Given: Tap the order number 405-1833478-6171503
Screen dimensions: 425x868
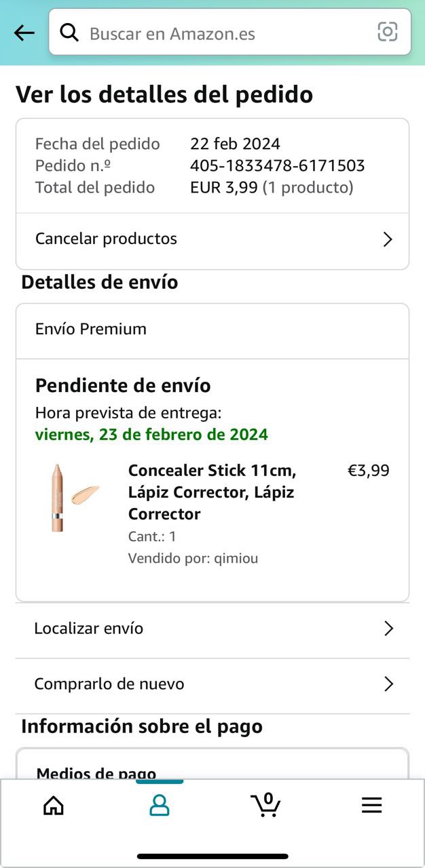Looking at the screenshot, I should [277, 165].
